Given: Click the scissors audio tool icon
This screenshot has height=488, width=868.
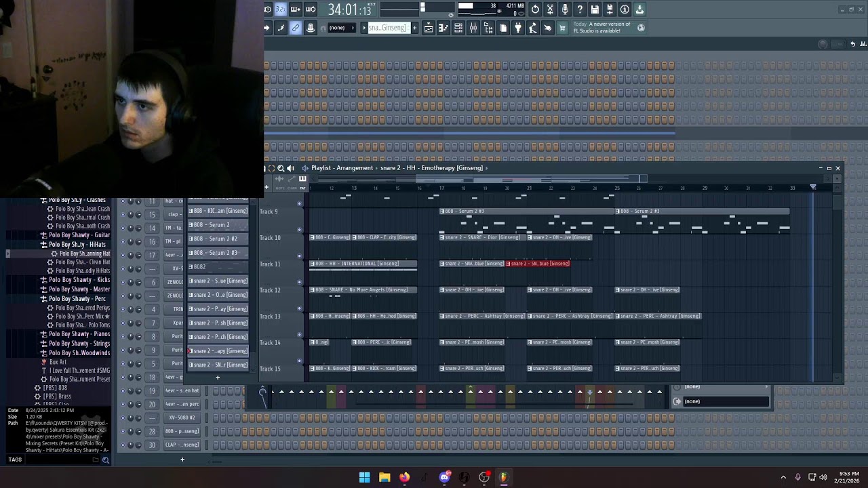Looking at the screenshot, I should [x=550, y=9].
